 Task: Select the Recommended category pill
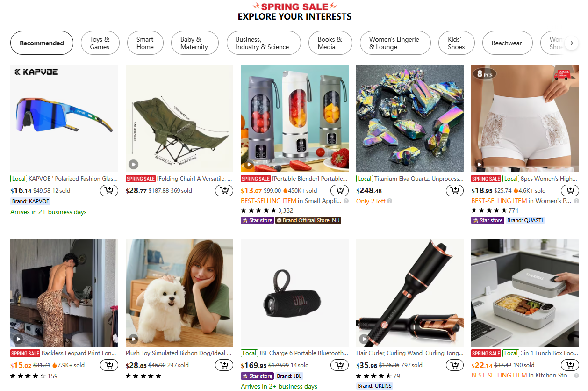(x=42, y=43)
